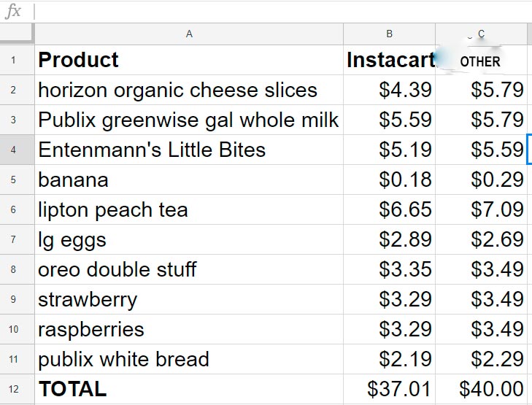Viewport: 532px width, 405px height.
Task: Click in the formula bar input
Action: pyautogui.click(x=277, y=12)
